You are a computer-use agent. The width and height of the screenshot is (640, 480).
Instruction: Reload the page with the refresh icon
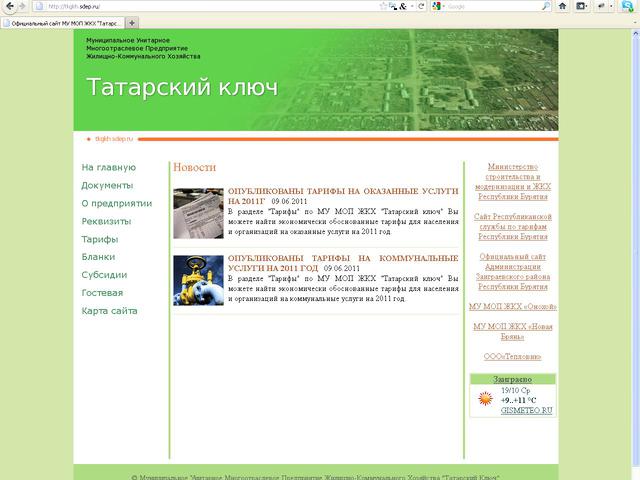(421, 6)
